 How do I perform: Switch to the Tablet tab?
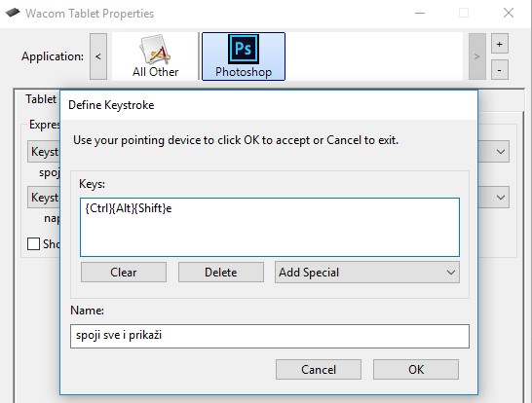(x=41, y=99)
